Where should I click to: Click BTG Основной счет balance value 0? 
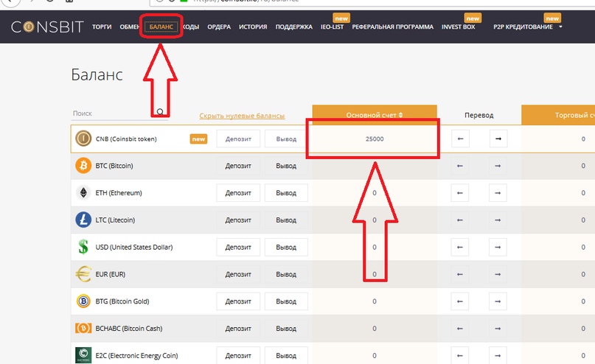point(375,301)
